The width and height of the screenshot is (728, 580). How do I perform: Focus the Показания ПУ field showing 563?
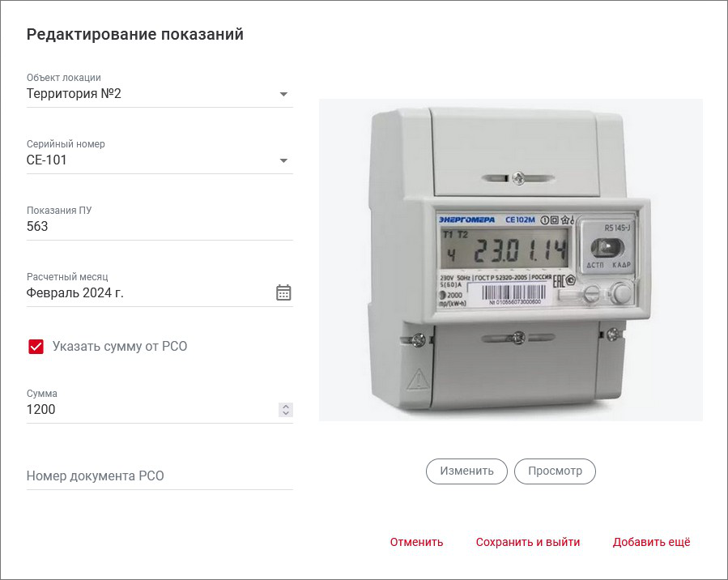146,227
